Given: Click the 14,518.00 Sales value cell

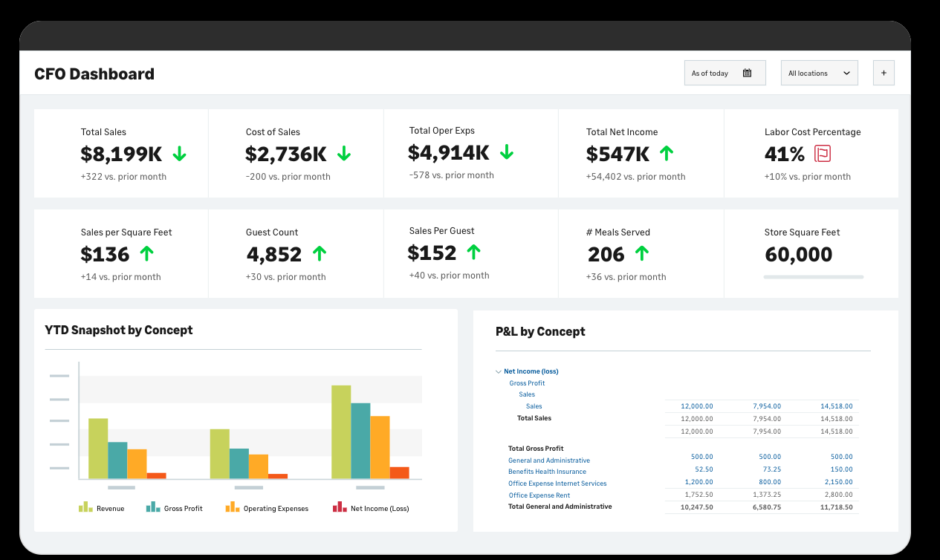Looking at the screenshot, I should (x=836, y=406).
